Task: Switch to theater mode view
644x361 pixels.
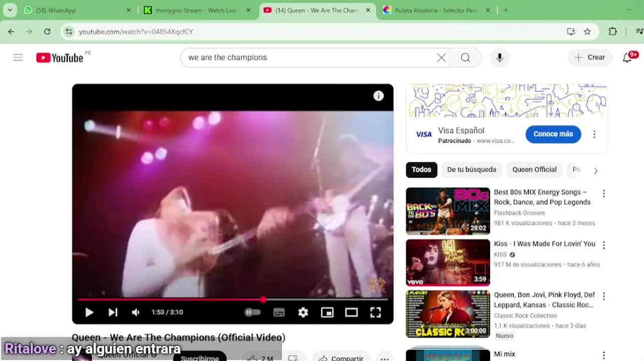Action: coord(351,312)
